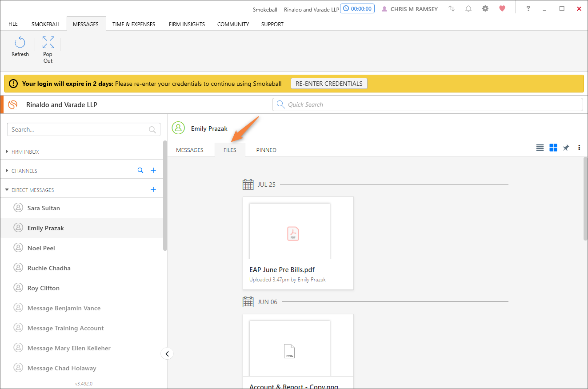The height and width of the screenshot is (389, 588).
Task: Click the heart icon in title bar
Action: tap(502, 9)
